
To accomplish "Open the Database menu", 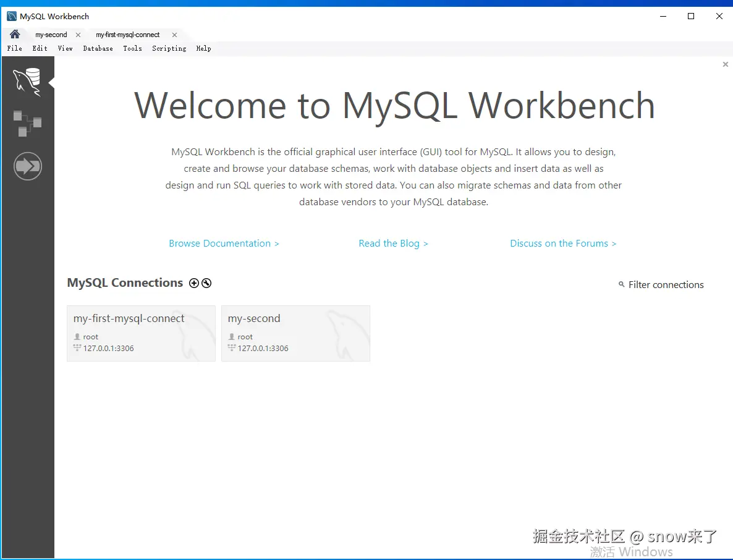I will point(98,48).
